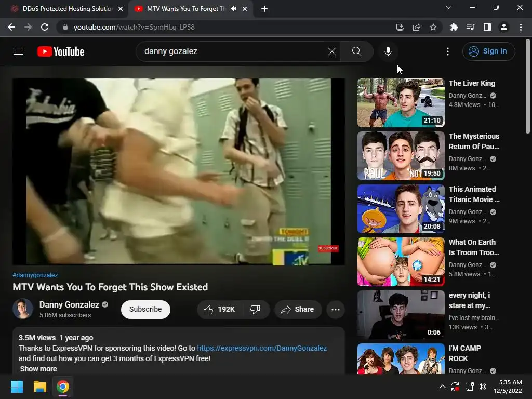Open Danny Gonzalez channel avatar
The width and height of the screenshot is (532, 399).
click(x=23, y=309)
